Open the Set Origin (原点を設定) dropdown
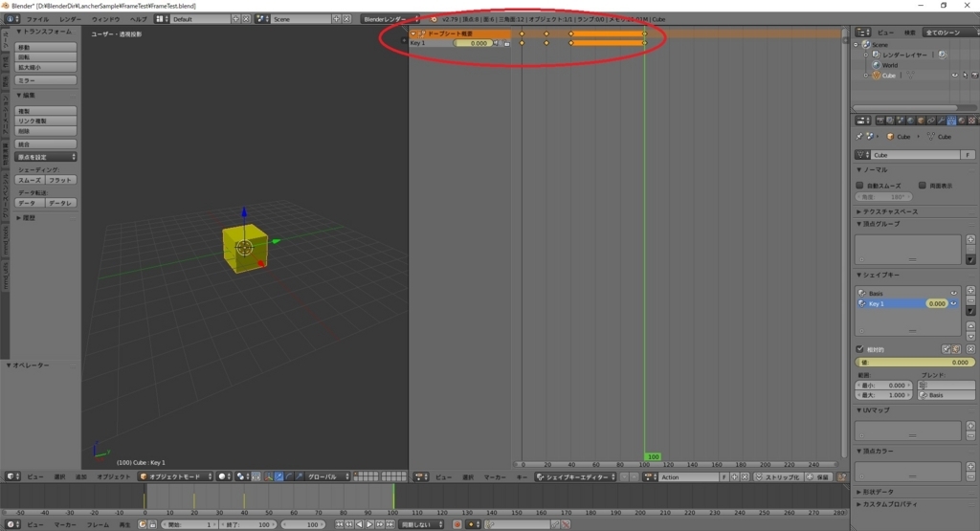 point(46,157)
